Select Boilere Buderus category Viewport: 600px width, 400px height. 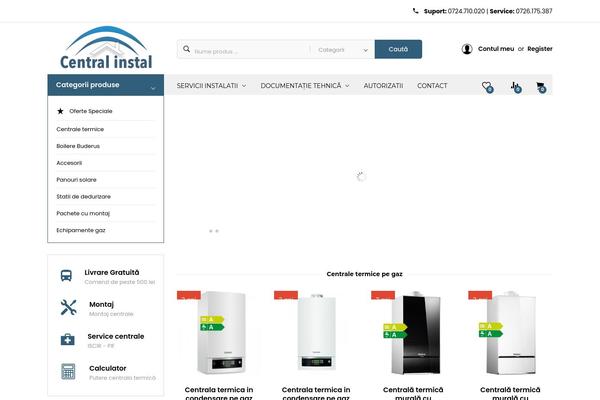[x=78, y=146]
